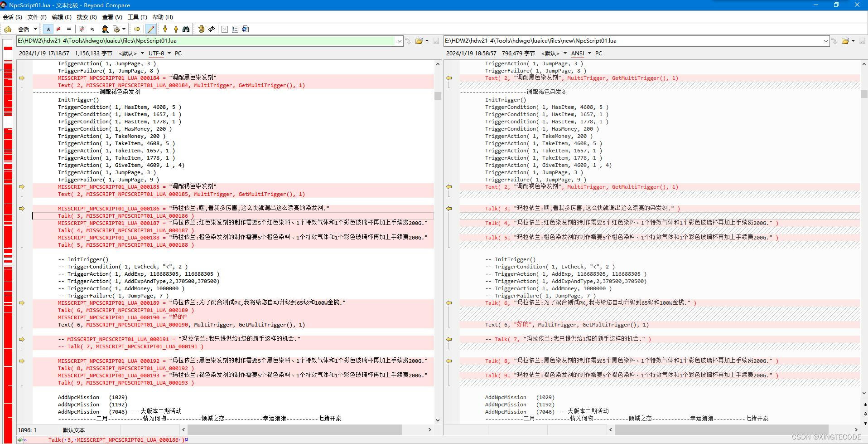Click left gutter arrow beside MISSCRIPT_NPCSCRIPT01_LUA_000184 line
The width and height of the screenshot is (868, 444).
coord(22,78)
